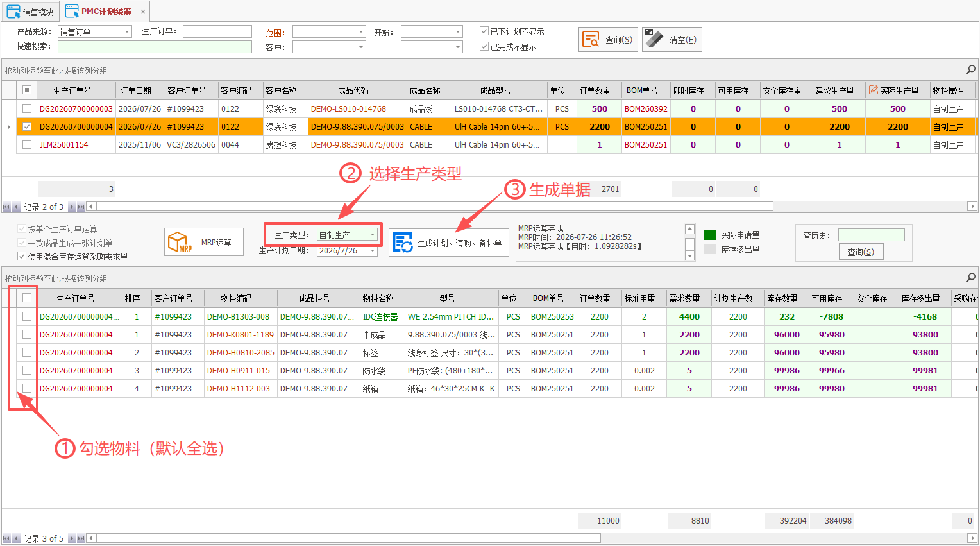Switch to the PMC计划统筹 tab
This screenshot has height=546, width=980.
[105, 12]
